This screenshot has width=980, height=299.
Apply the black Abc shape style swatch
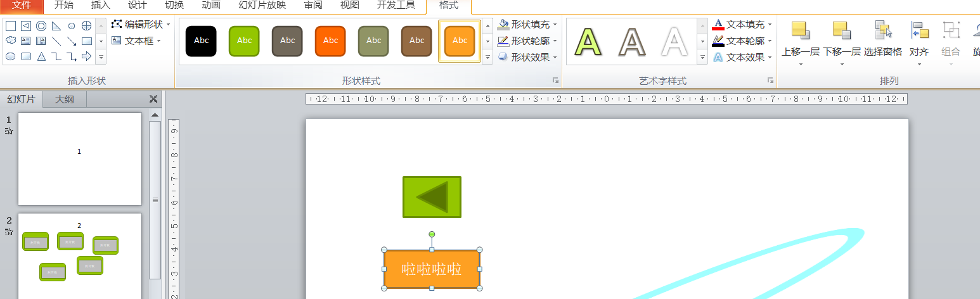point(201,41)
